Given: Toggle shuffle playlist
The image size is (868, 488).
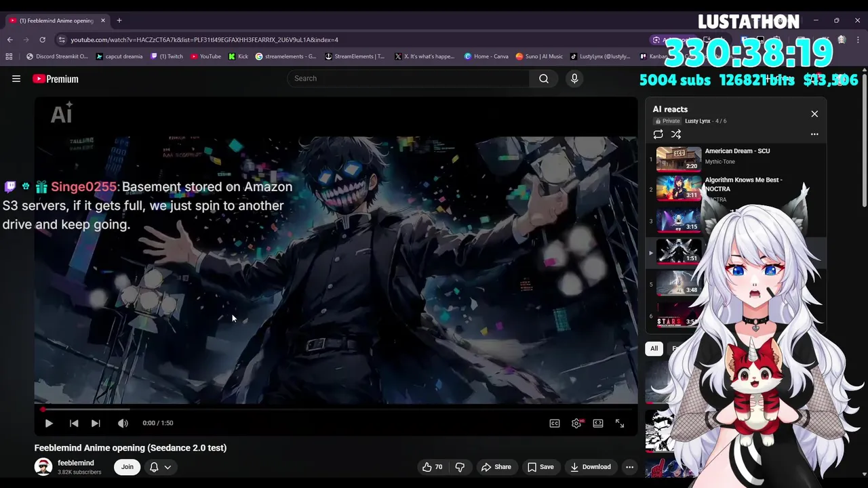Looking at the screenshot, I should coord(675,134).
